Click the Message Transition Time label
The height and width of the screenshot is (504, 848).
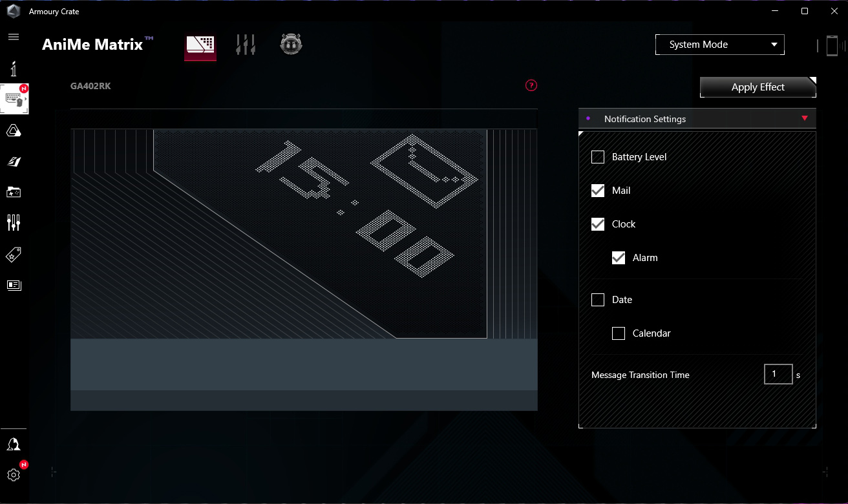pyautogui.click(x=641, y=375)
